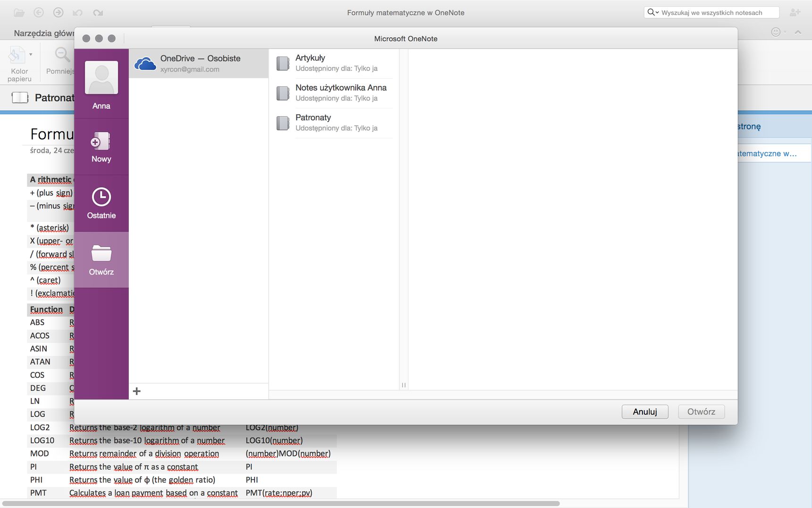812x508 pixels.
Task: Click the PMT(rate;nper;pv) syntax cell
Action: pyautogui.click(x=279, y=493)
